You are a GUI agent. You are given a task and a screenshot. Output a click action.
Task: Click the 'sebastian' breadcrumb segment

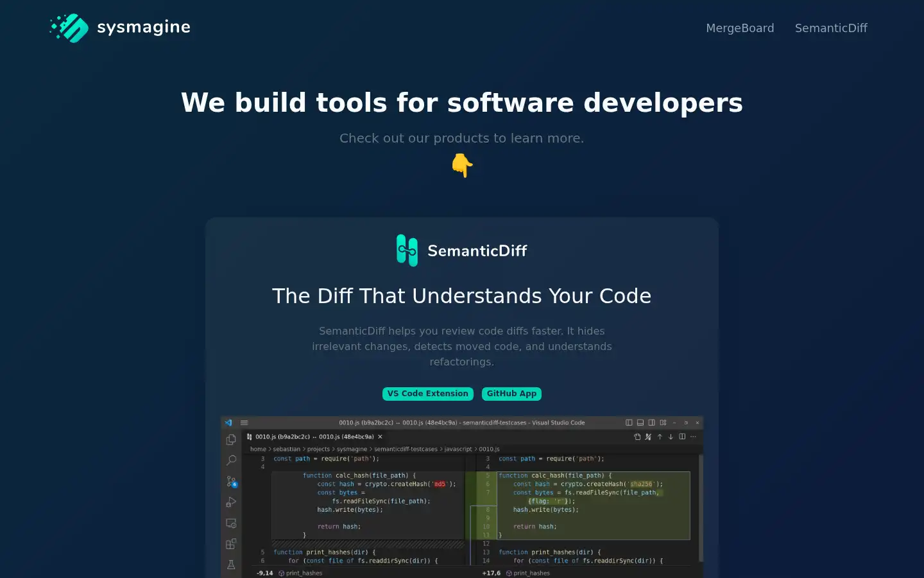click(x=286, y=449)
